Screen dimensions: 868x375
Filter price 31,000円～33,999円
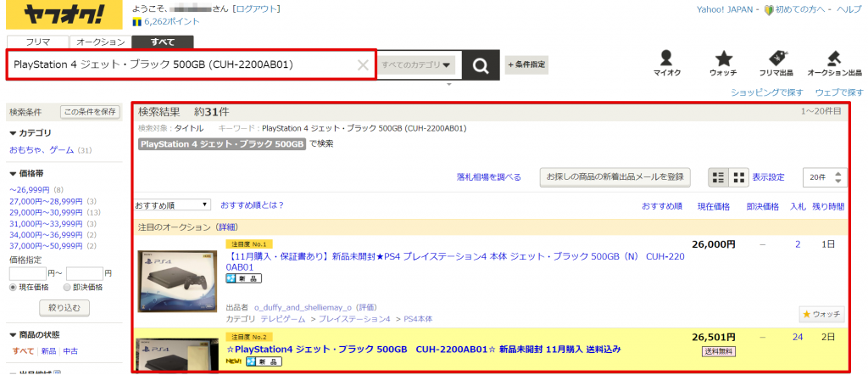click(x=46, y=223)
